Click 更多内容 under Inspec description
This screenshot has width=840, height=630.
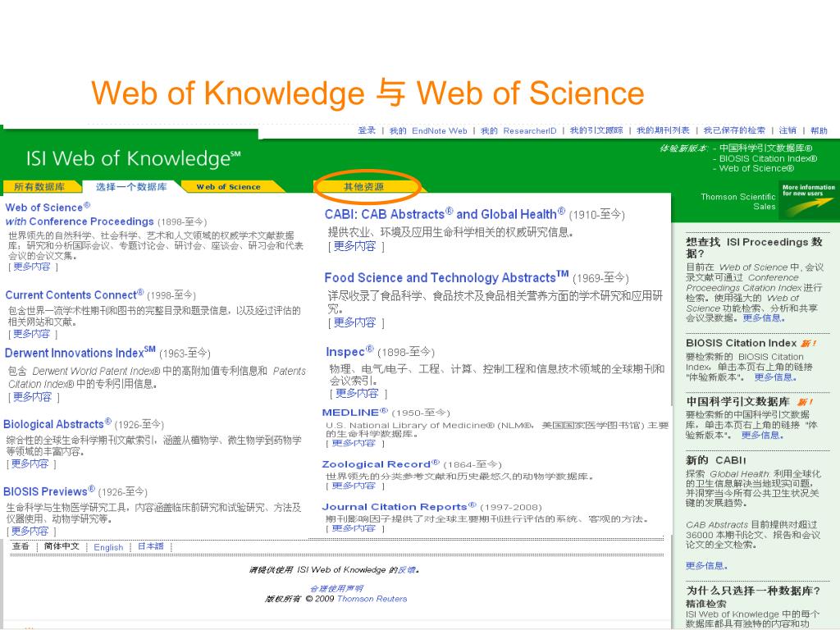pos(357,394)
